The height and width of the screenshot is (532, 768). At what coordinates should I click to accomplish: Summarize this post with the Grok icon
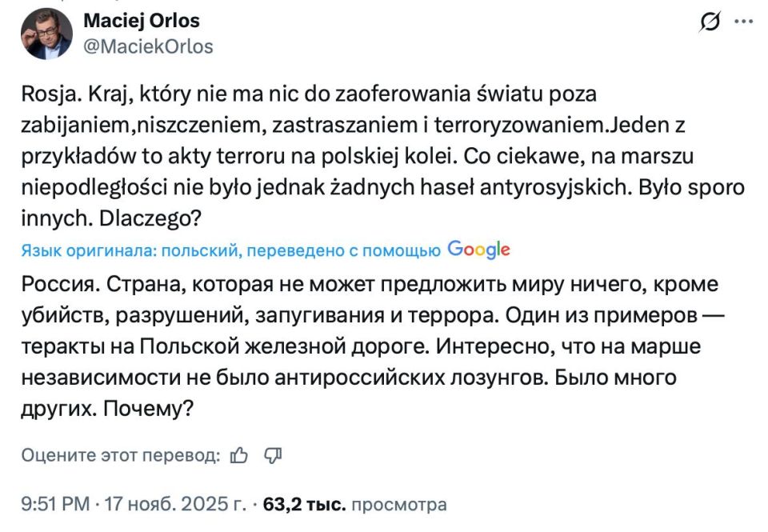pyautogui.click(x=709, y=22)
